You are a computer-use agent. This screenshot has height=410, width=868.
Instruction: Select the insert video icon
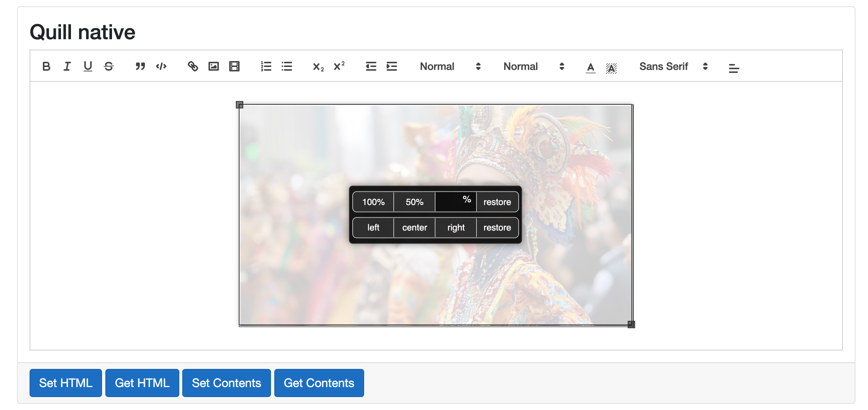[x=234, y=66]
